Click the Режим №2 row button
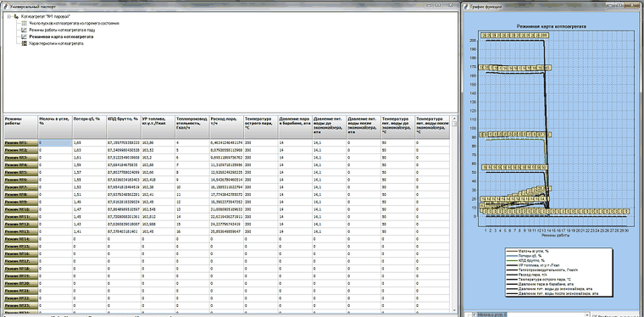 pyautogui.click(x=21, y=150)
